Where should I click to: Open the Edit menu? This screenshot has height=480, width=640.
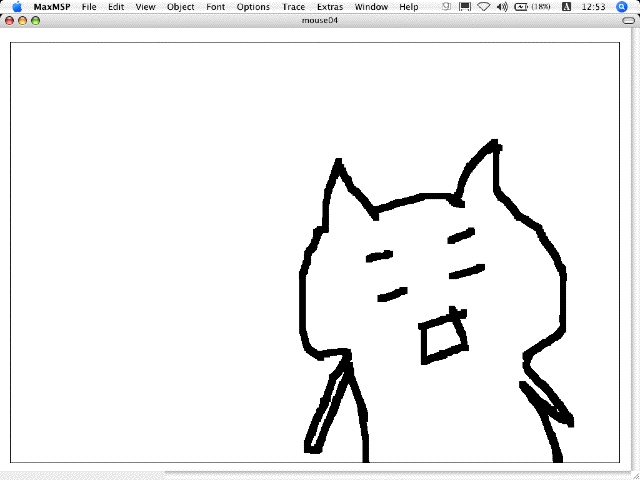tap(117, 7)
